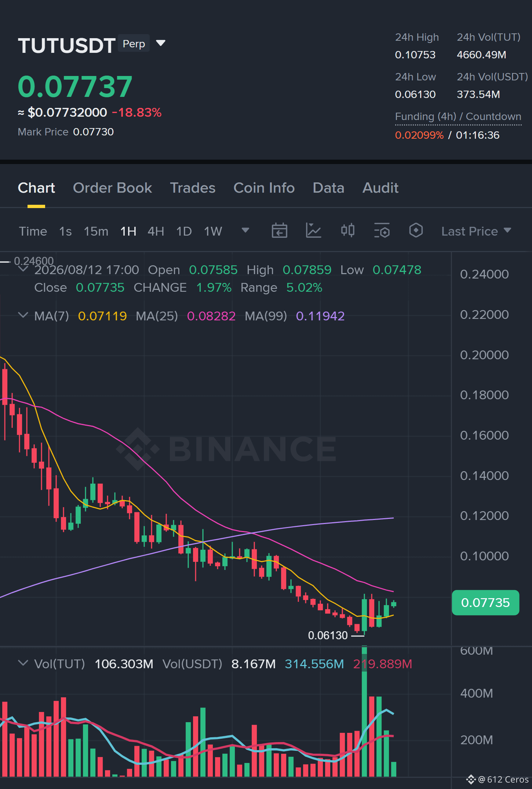This screenshot has width=532, height=789.
Task: Switch to the Chart tab
Action: pos(36,188)
